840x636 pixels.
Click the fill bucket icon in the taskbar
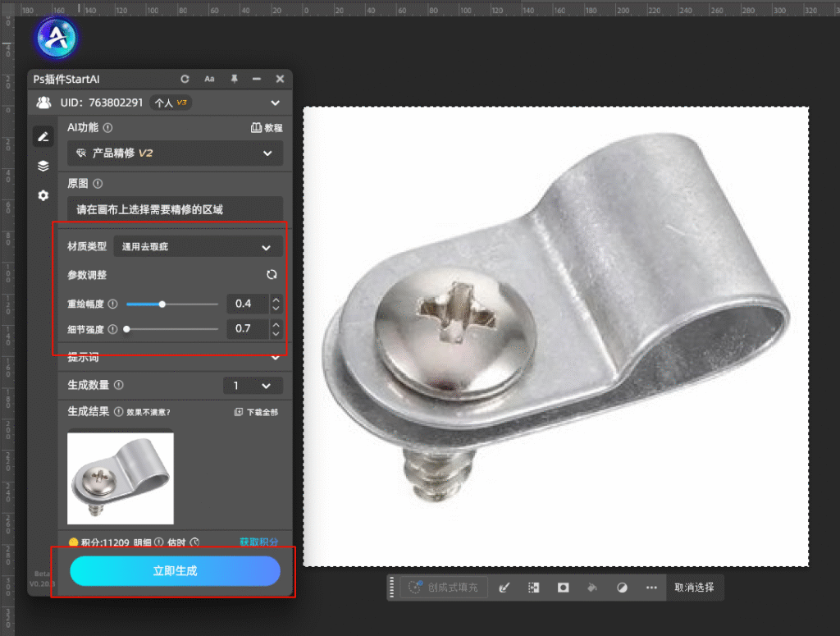pos(592,588)
